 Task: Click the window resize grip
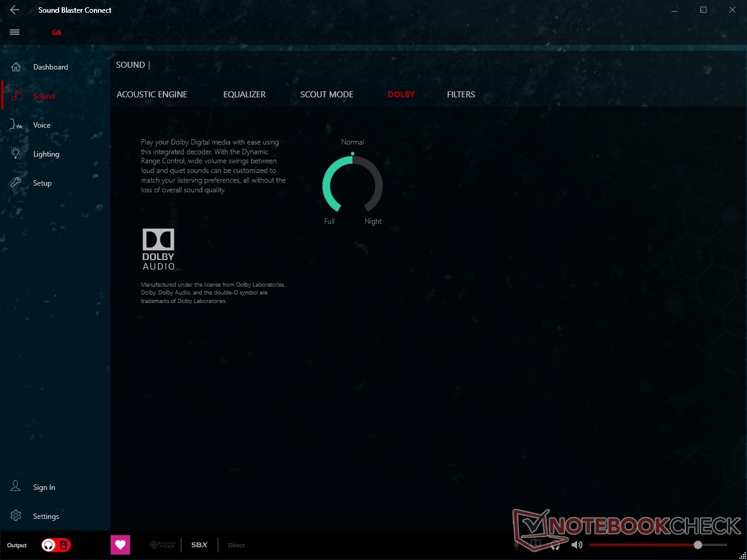pos(742,555)
